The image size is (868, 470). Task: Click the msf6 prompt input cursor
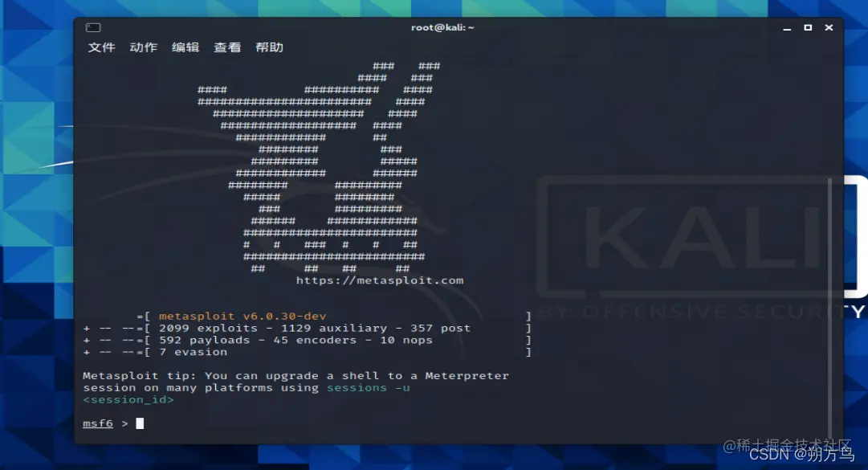(140, 423)
